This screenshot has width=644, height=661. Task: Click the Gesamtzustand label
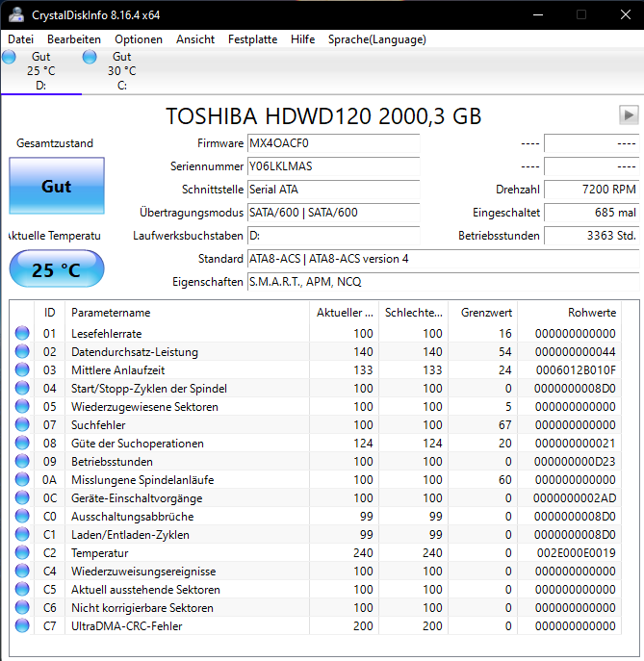pyautogui.click(x=55, y=143)
